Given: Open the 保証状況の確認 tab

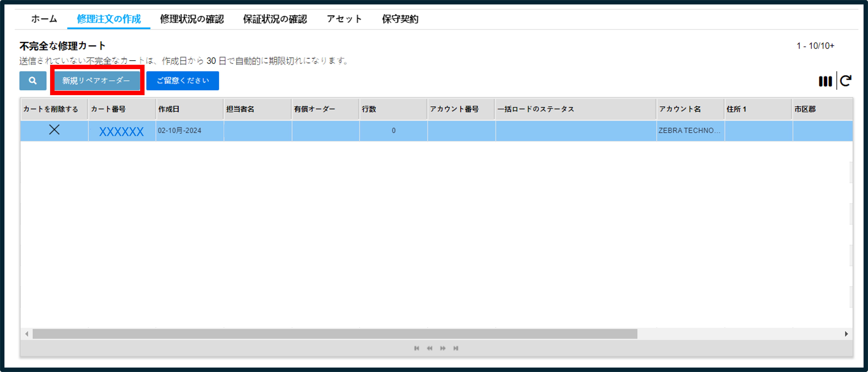Looking at the screenshot, I should 275,19.
